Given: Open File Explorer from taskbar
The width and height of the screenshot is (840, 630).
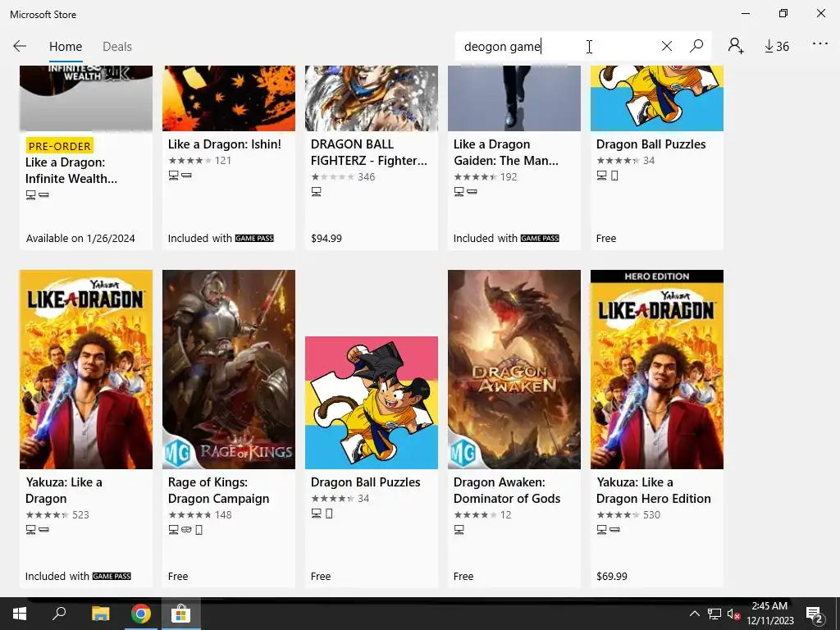Looking at the screenshot, I should point(100,614).
